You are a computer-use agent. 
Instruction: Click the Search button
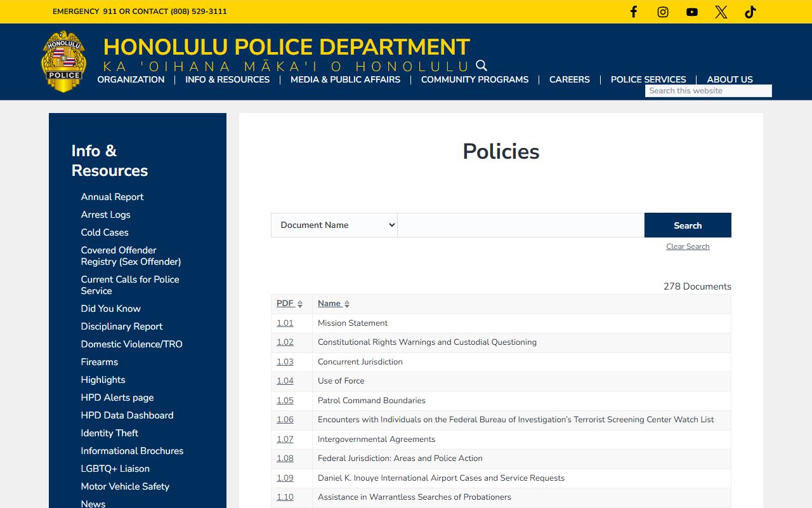point(688,225)
